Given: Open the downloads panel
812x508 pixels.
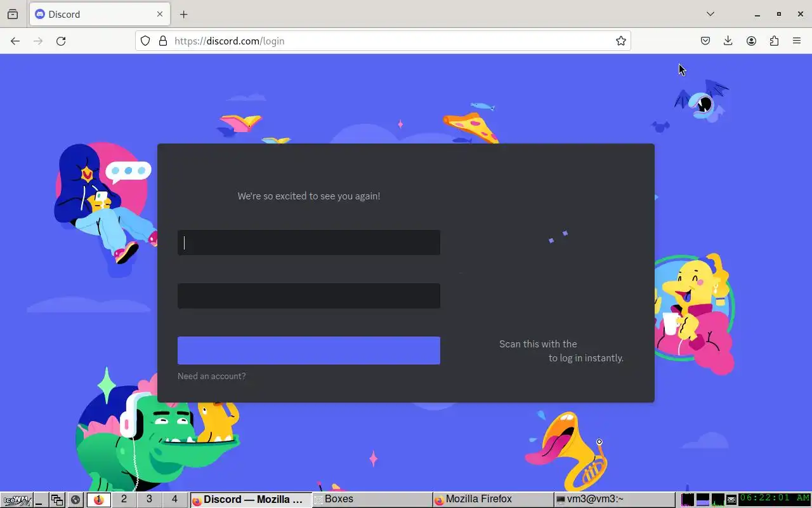Looking at the screenshot, I should click(x=728, y=41).
